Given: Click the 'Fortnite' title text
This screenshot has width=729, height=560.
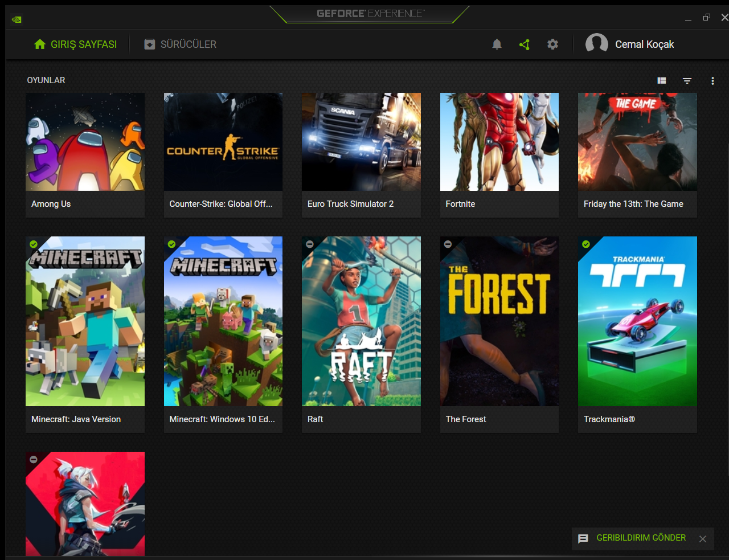Looking at the screenshot, I should tap(460, 204).
